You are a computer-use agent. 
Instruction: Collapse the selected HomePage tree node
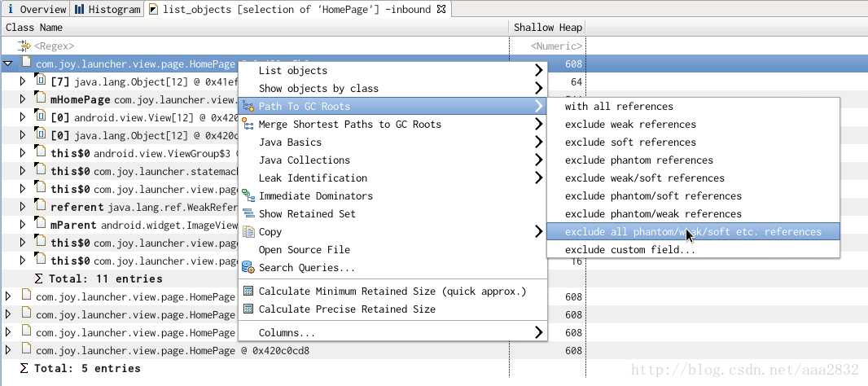8,64
